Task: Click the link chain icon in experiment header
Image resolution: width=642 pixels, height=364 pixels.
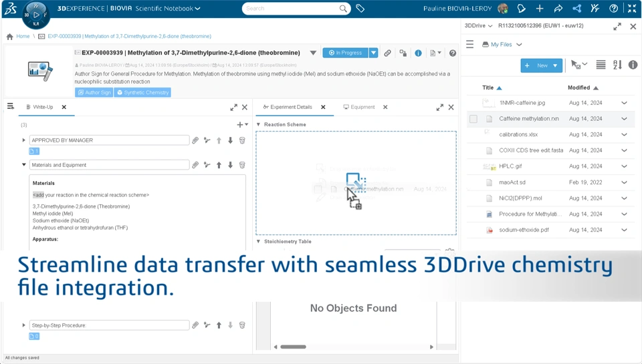Action: click(387, 53)
